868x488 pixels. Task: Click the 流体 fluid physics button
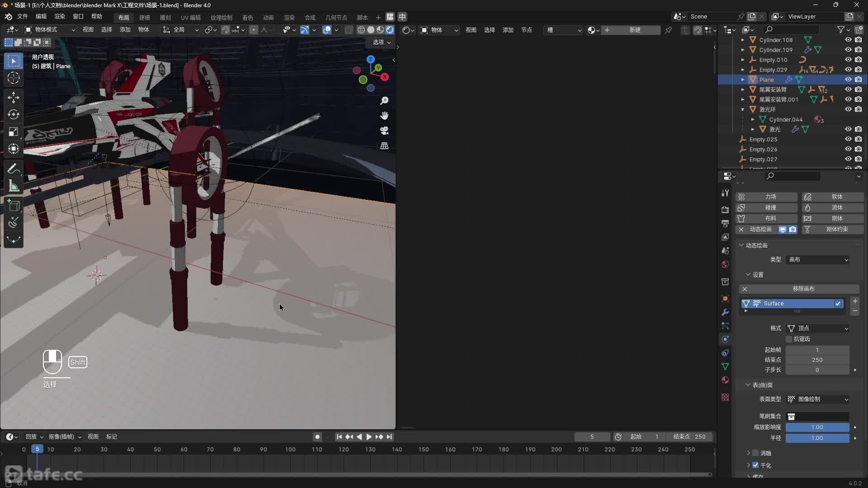833,208
